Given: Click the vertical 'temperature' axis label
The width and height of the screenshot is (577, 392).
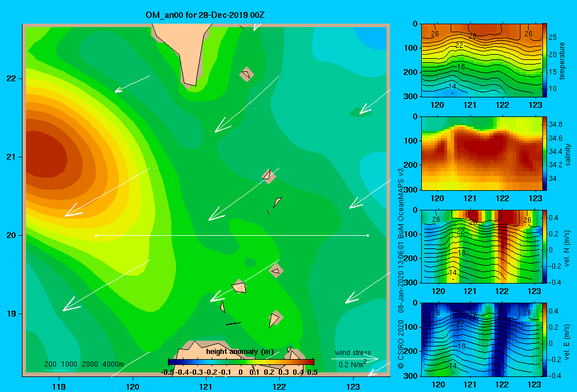Looking at the screenshot, I should 562,61.
